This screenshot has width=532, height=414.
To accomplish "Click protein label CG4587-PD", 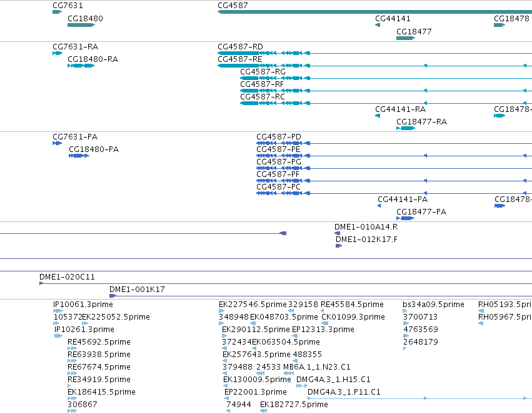I will pyautogui.click(x=279, y=137).
